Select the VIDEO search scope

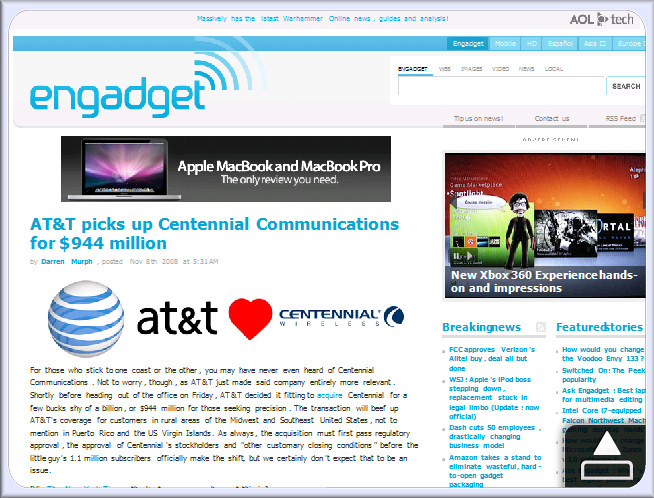pyautogui.click(x=500, y=69)
